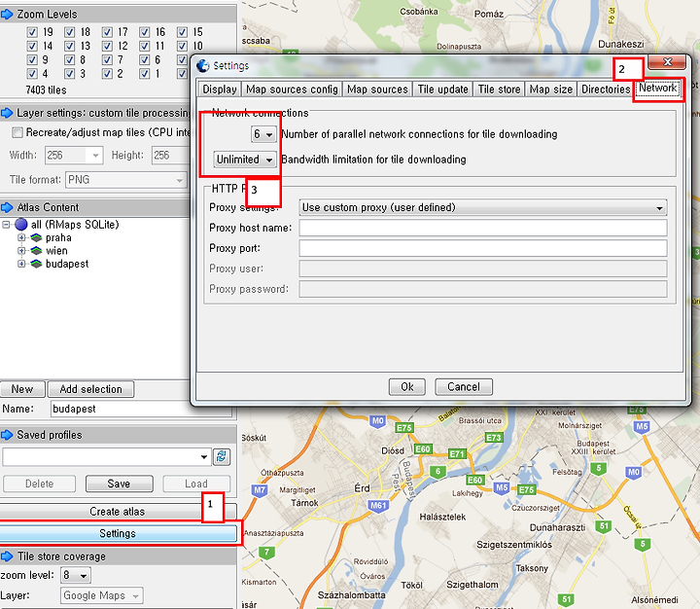Switch to the Directories tab
Viewport: 700px width, 609px height.
pyautogui.click(x=606, y=90)
